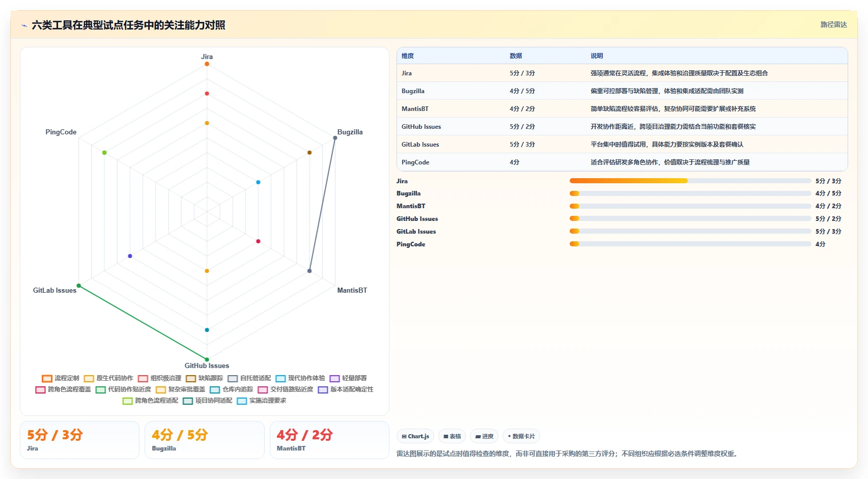Click the green data point at GitLab Issues axis
The width and height of the screenshot is (868, 479).
(x=79, y=286)
